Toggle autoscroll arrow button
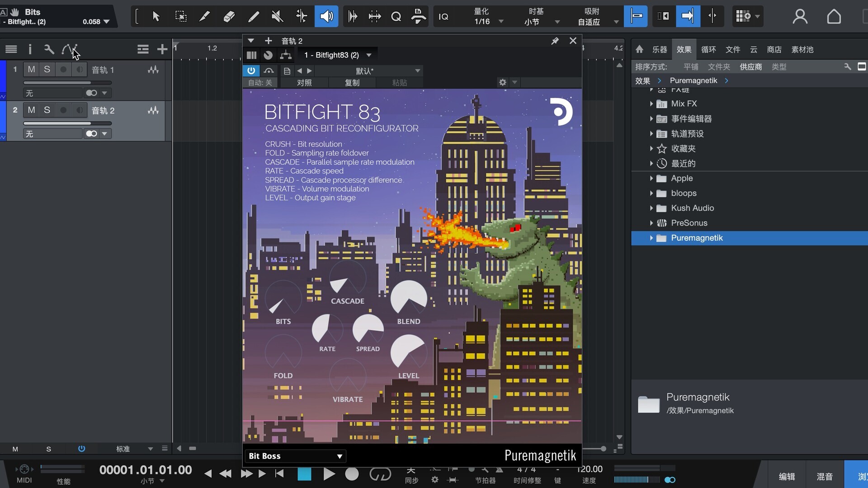 tap(688, 17)
